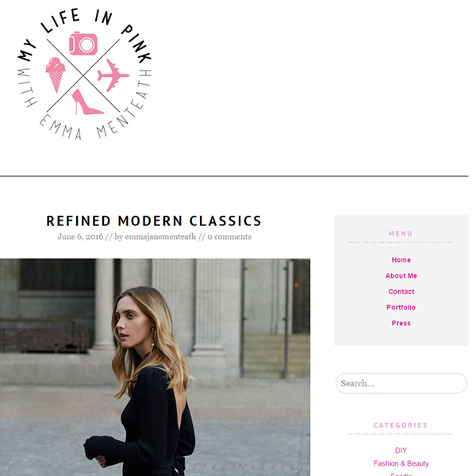Click the 'My Life in Pink' logo text
476x476 pixels.
pyautogui.click(x=84, y=35)
